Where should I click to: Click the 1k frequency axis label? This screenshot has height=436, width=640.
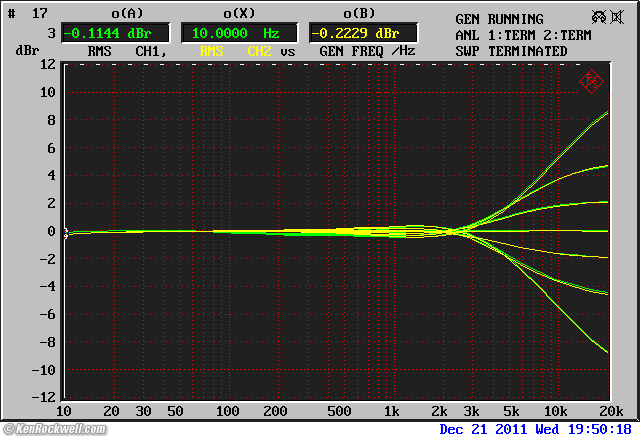pos(392,411)
